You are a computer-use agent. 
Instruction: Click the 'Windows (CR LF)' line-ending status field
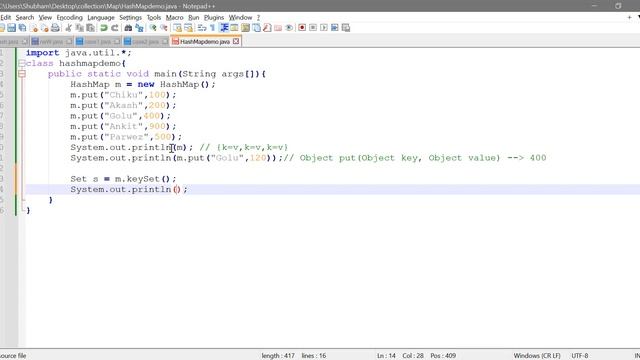537,356
